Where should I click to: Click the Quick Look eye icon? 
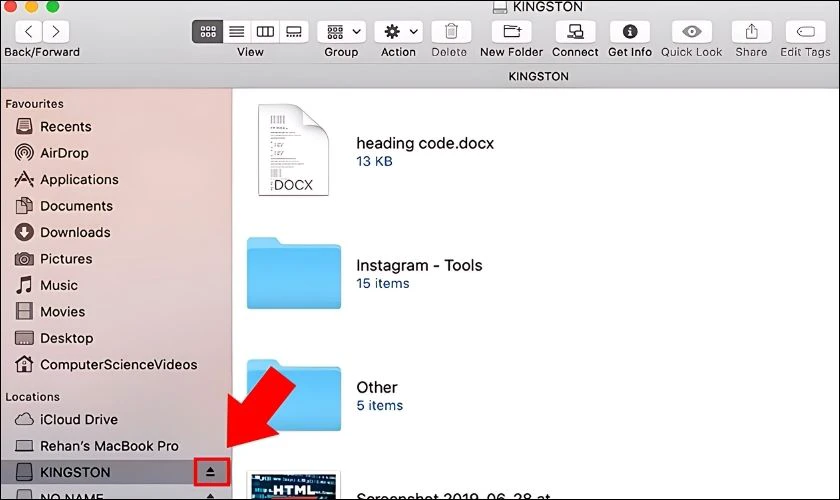(692, 32)
